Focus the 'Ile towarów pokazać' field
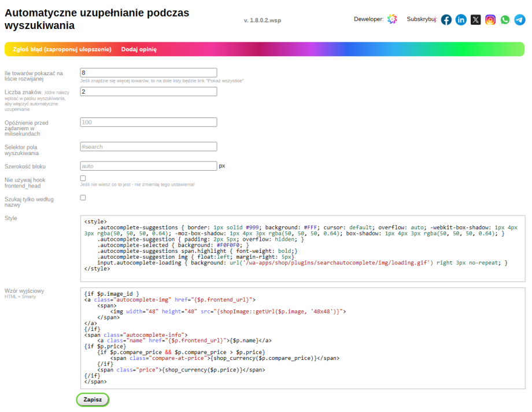The width and height of the screenshot is (532, 412). 148,72
